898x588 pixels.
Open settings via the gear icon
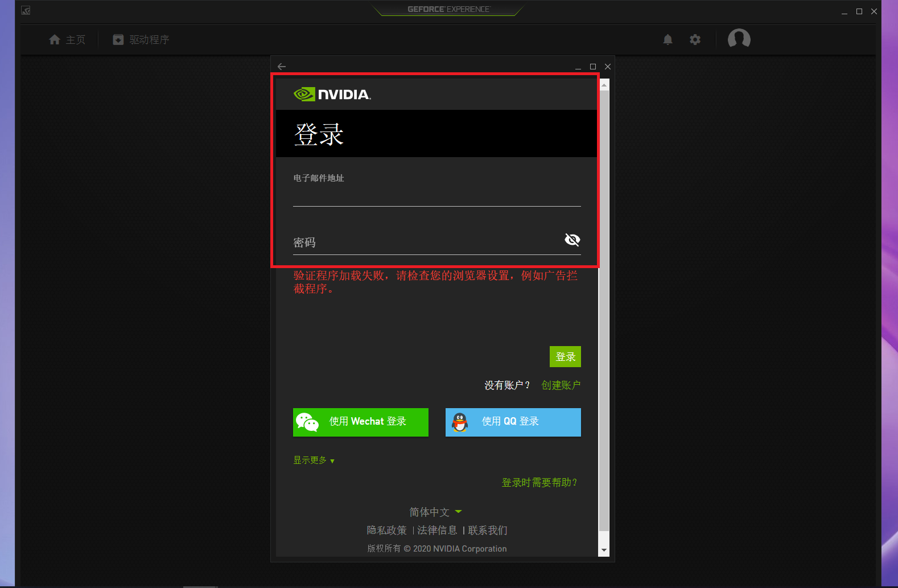click(695, 39)
